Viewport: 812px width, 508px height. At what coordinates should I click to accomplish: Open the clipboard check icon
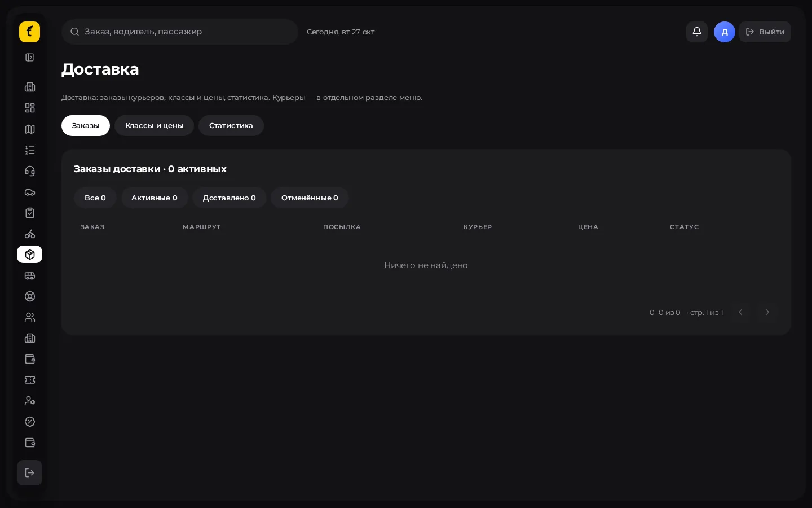[30, 213]
